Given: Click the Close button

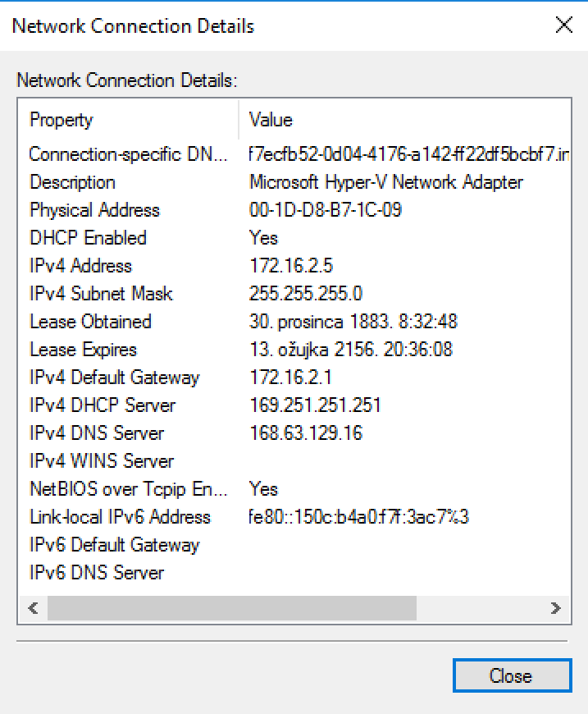Looking at the screenshot, I should point(512,675).
